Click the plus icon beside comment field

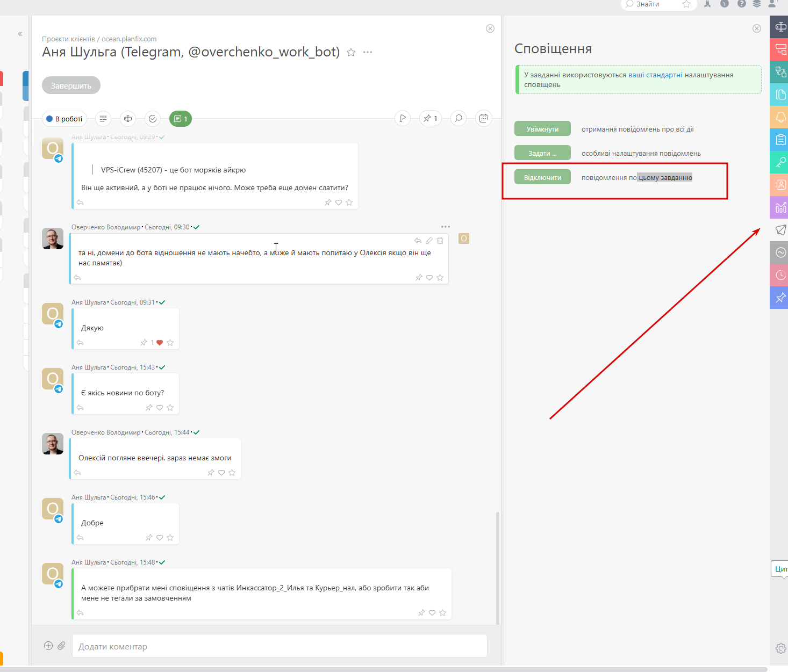(x=48, y=646)
